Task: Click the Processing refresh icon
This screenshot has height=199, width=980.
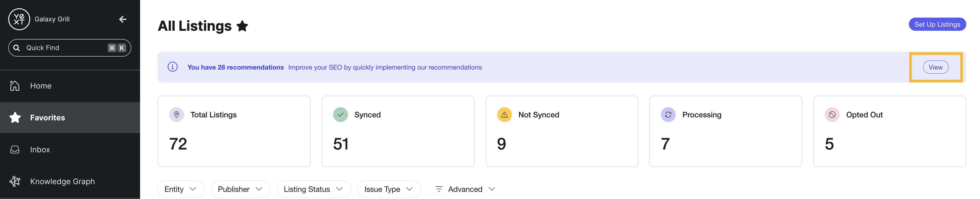Action: pos(668,115)
